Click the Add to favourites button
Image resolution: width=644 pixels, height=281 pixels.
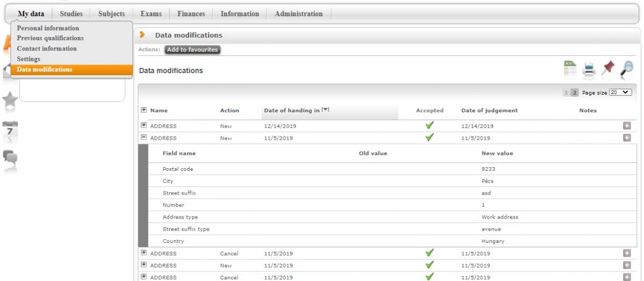193,49
